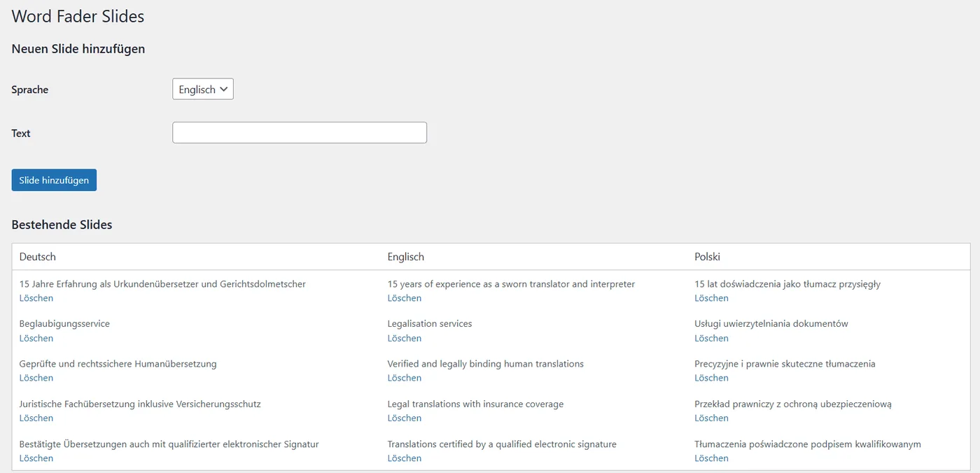Select 'Juristische Fachübersetzung inklusive Versicherungsschutz' text
Screen dimensions: 980x473
(140, 404)
